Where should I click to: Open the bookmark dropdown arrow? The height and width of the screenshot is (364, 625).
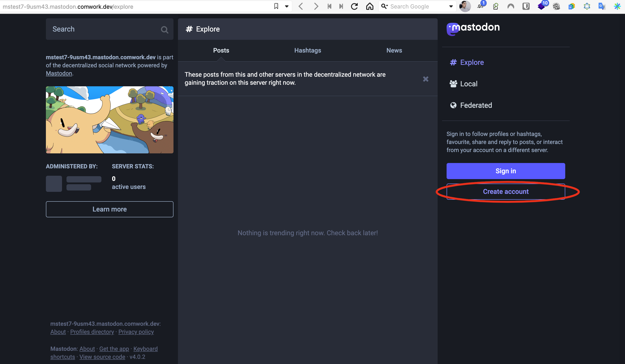point(287,7)
